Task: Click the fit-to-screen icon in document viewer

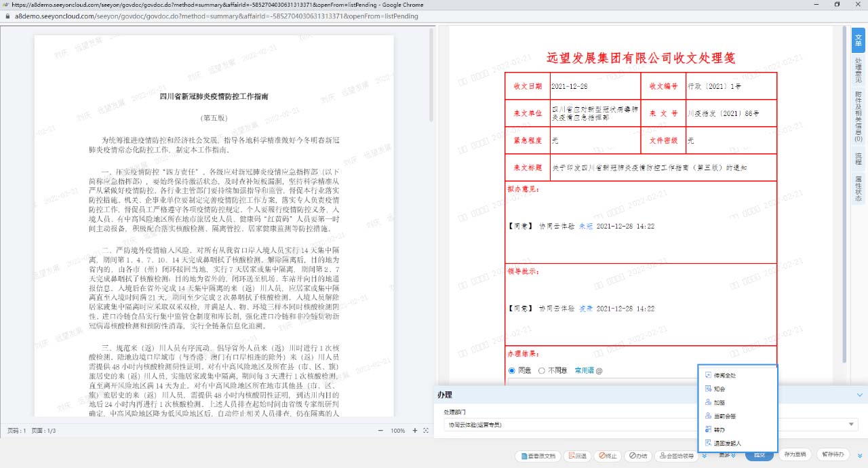Action: click(x=426, y=431)
